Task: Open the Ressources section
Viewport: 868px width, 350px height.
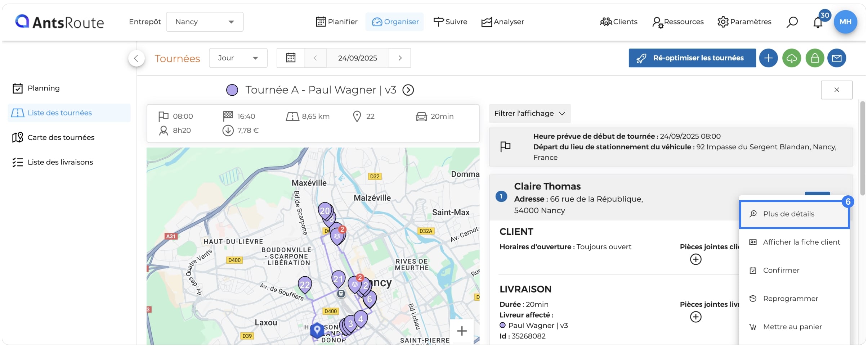Action: click(x=678, y=22)
